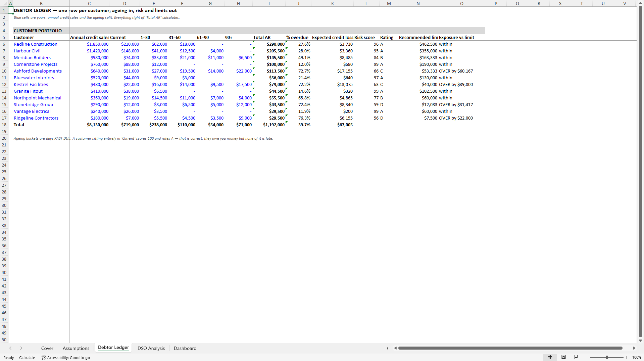This screenshot has width=644, height=361.
Task: Select the Debtor Ledger sheet tab
Action: click(113, 348)
